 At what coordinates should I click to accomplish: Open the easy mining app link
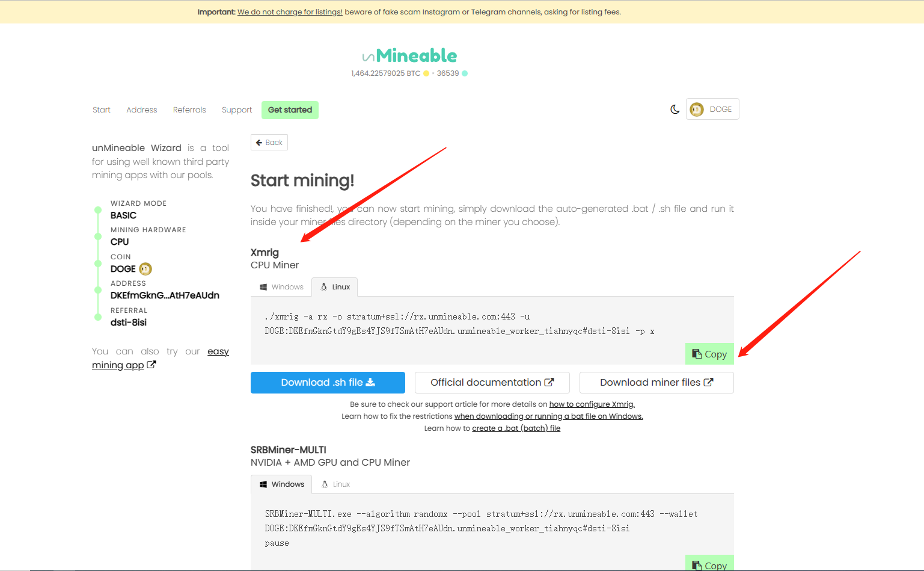[x=161, y=359]
